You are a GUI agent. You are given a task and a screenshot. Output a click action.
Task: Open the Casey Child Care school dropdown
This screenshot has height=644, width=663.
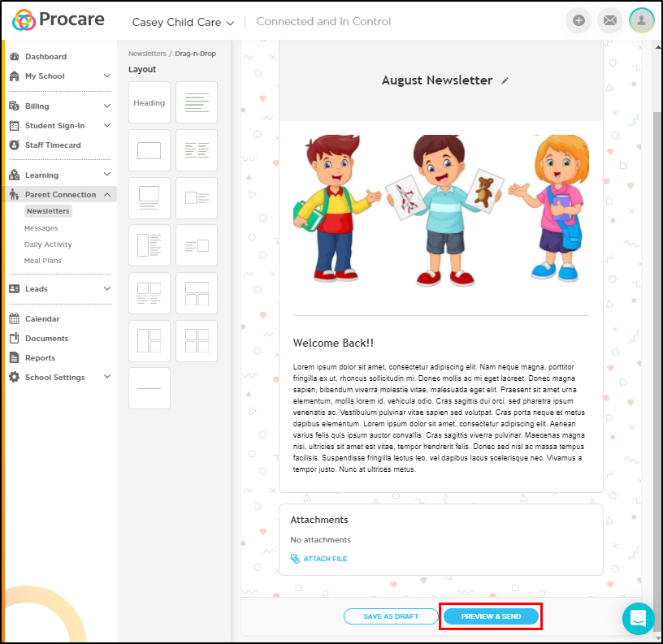tap(183, 22)
